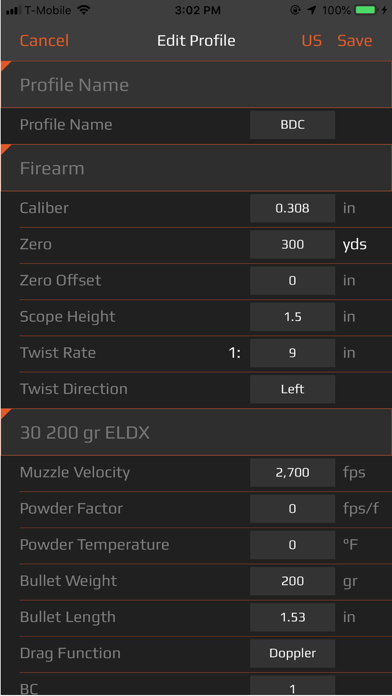Edit the Twist Rate 9 field
392x696 pixels.
293,353
